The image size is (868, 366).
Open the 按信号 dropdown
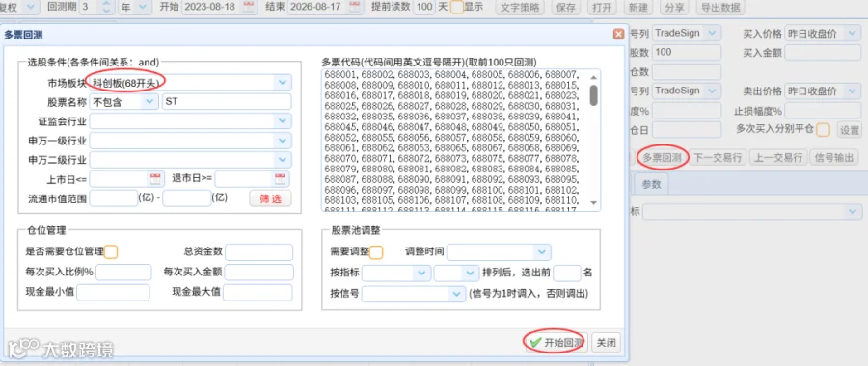point(457,294)
